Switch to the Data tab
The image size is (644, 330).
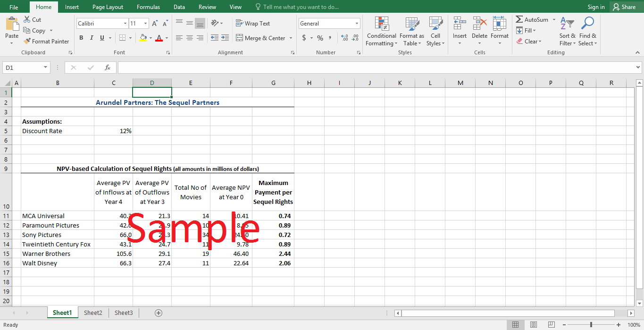pyautogui.click(x=179, y=7)
